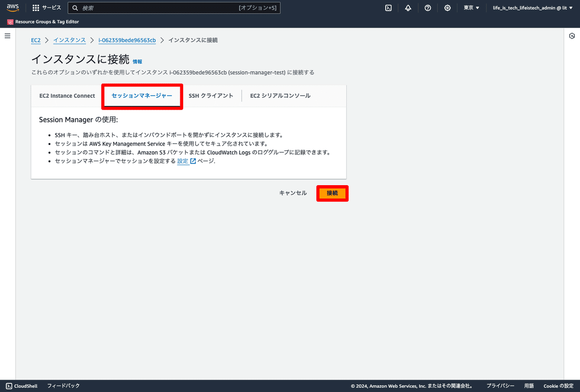Go to EC2 breadcrumb link
The image size is (580, 392).
36,40
